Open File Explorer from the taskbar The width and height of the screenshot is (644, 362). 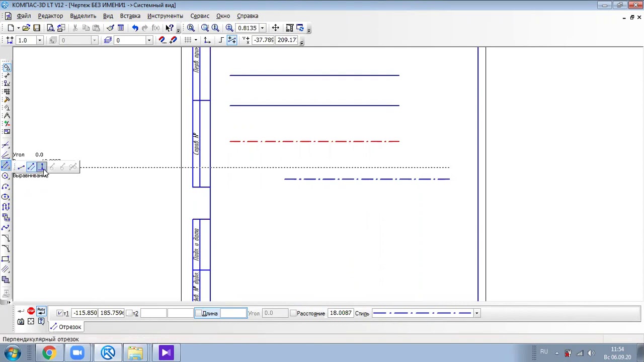pos(135,353)
